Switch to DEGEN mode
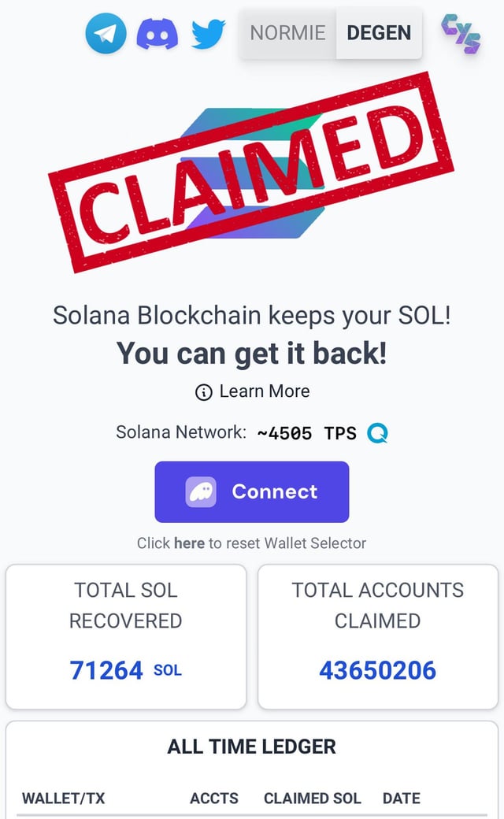This screenshot has height=819, width=504. [379, 33]
